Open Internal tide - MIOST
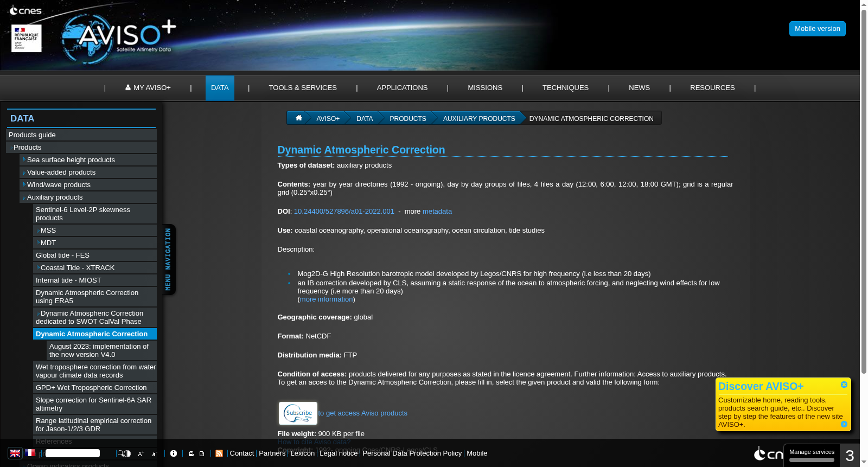Screen dimensions: 868x467 95,280
